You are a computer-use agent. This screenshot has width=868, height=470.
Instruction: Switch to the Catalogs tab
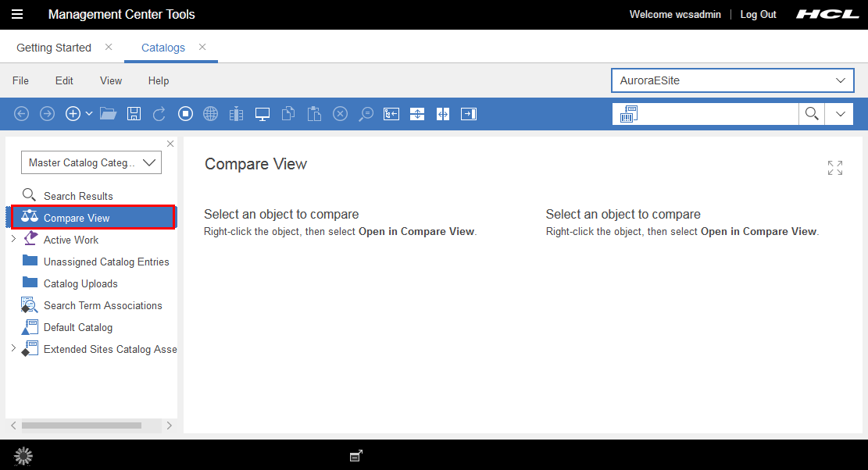pyautogui.click(x=163, y=48)
